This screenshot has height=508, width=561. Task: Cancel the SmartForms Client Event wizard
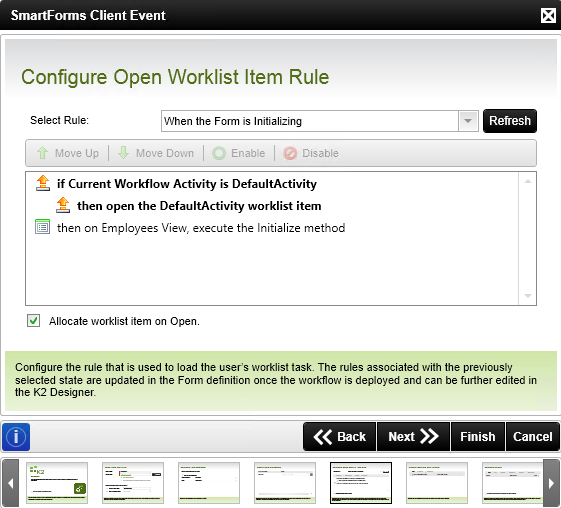click(532, 436)
